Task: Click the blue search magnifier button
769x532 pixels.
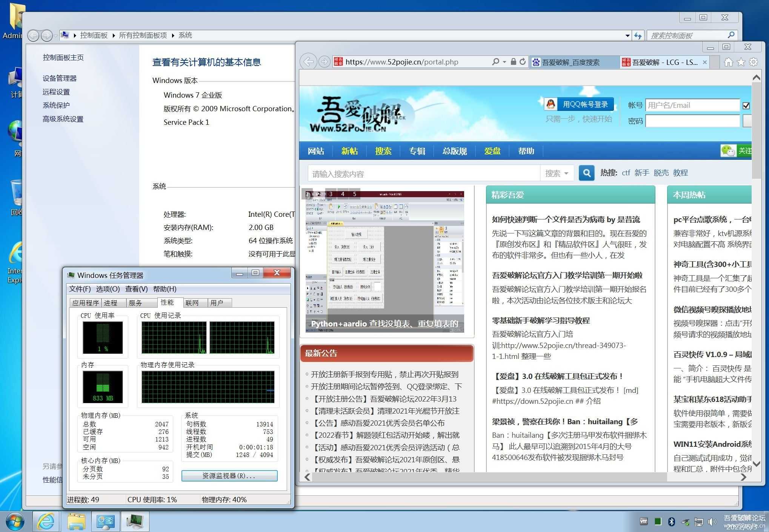Action: [x=586, y=173]
